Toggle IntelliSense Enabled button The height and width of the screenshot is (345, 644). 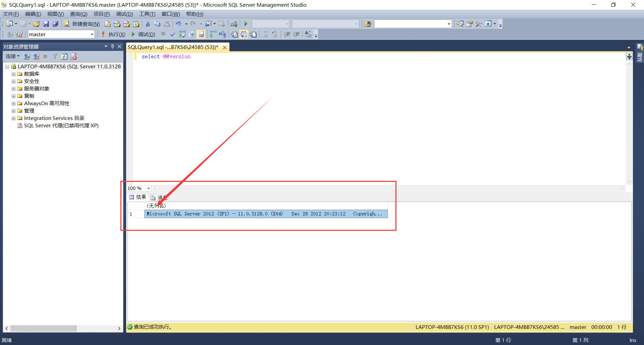click(x=201, y=34)
